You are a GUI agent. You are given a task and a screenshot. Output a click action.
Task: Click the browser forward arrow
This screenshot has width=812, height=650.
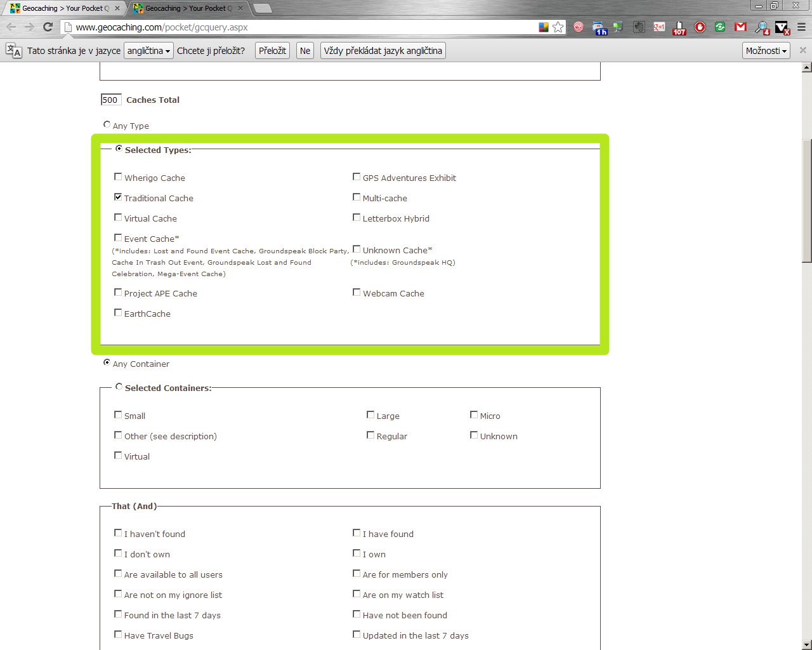tap(29, 27)
